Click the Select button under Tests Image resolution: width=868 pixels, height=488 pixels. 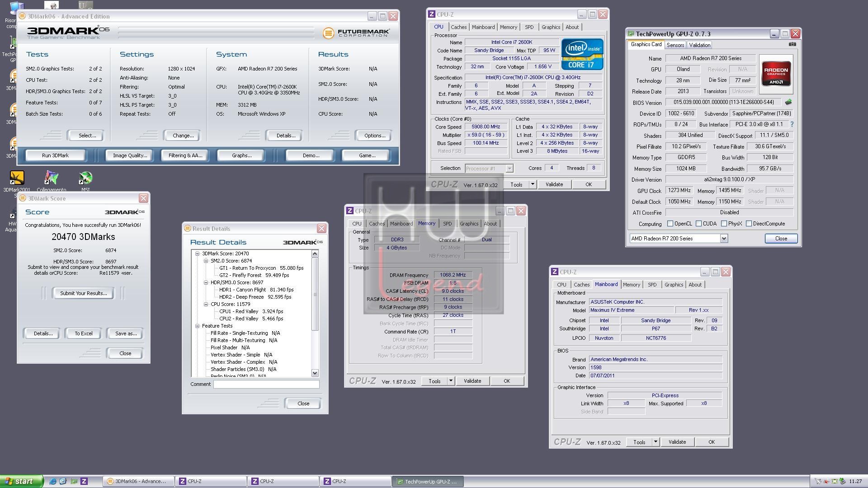click(87, 136)
